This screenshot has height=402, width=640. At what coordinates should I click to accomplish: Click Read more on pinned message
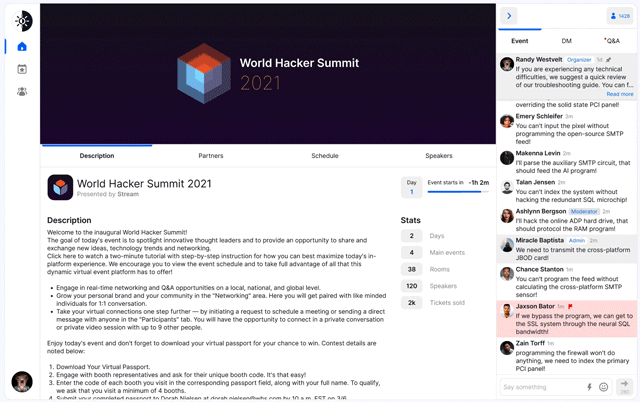pos(620,94)
